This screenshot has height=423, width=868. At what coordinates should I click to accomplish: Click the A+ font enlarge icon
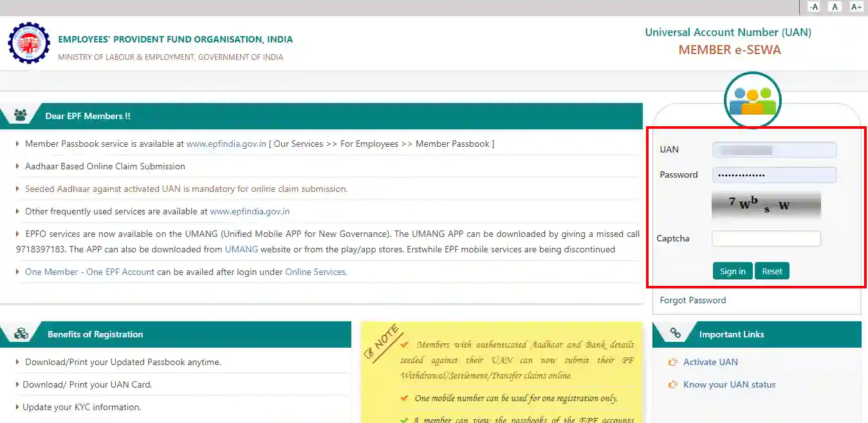(x=856, y=6)
